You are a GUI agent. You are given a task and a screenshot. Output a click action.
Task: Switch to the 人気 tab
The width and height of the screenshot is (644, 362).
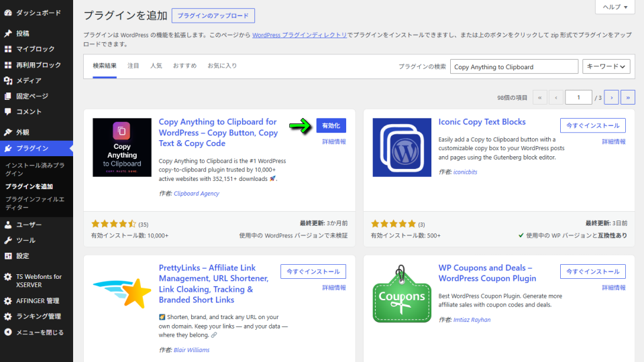[x=156, y=66]
